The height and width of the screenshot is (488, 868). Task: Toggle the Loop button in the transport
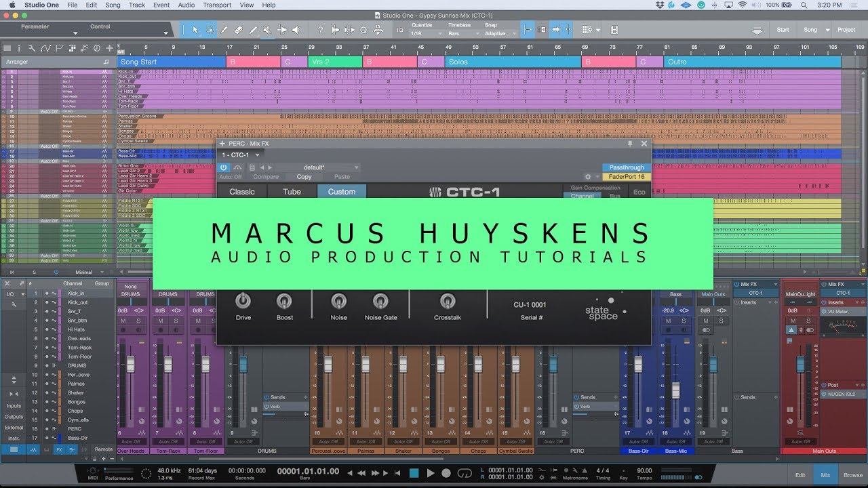click(465, 473)
